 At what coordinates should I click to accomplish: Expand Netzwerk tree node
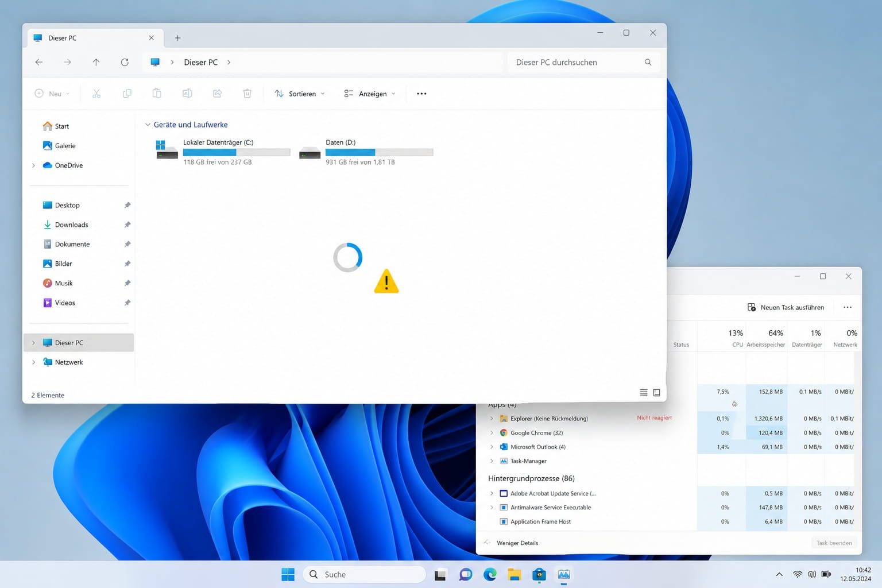pyautogui.click(x=33, y=362)
